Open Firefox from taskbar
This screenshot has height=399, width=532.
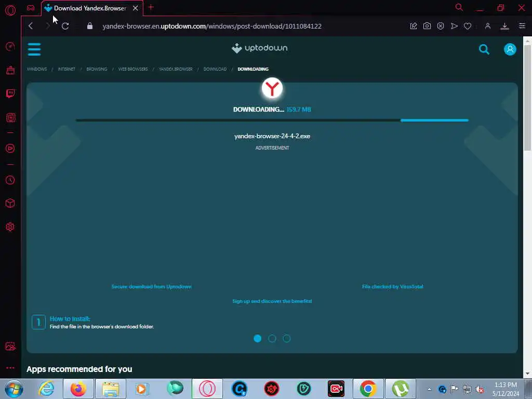click(78, 389)
